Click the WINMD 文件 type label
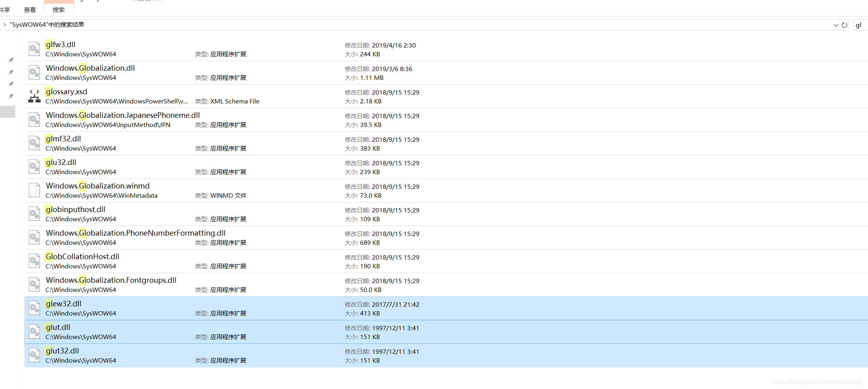Viewport: 868px width, 389px height. 228,196
